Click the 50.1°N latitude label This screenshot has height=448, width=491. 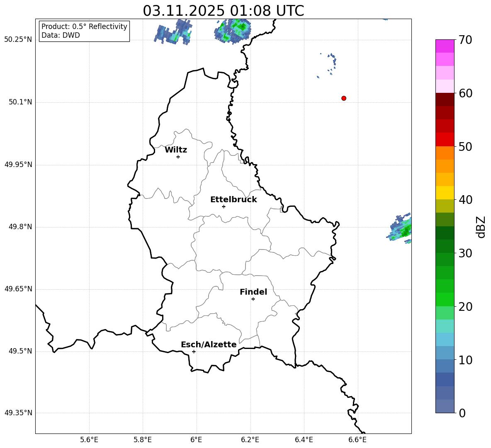[x=21, y=102]
